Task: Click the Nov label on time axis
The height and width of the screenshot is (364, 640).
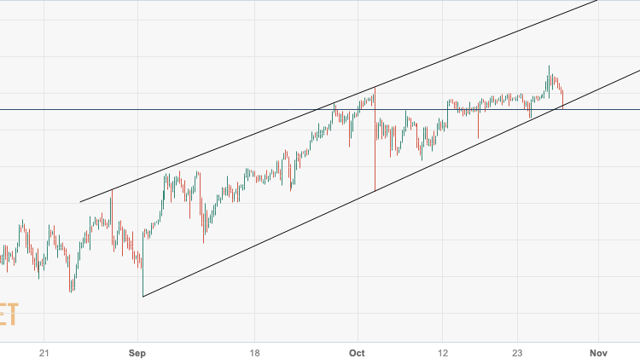Action: coord(598,352)
